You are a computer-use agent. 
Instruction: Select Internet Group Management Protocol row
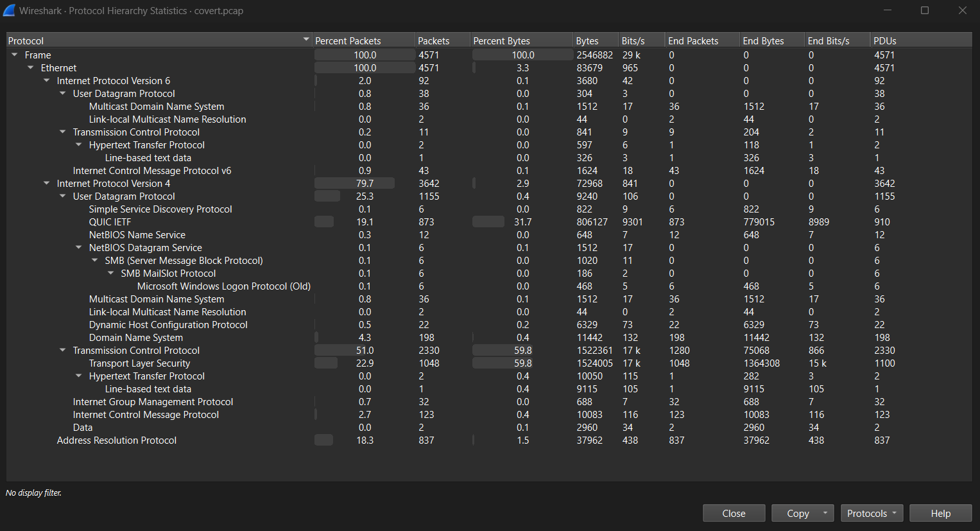489,402
